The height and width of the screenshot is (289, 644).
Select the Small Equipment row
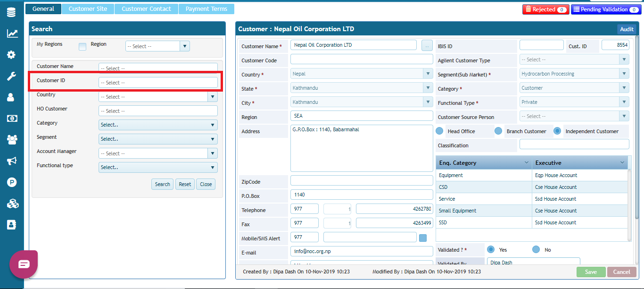pos(532,211)
